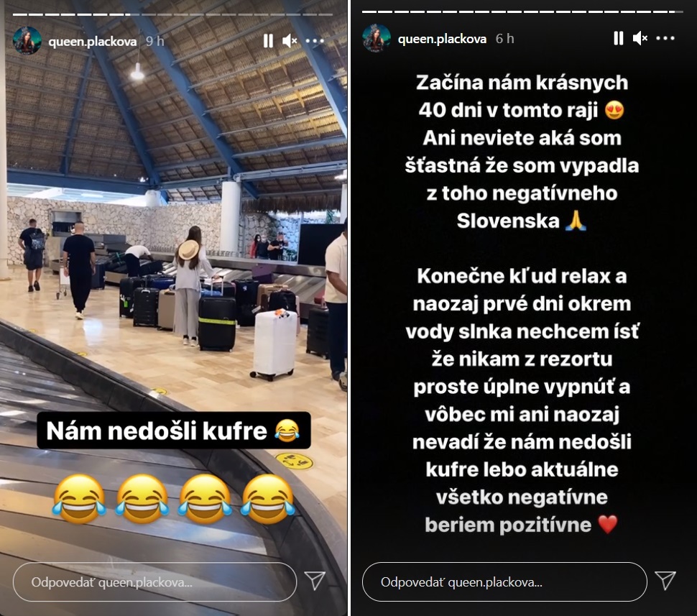
Task: Pause the left story with the baggage carousel
Action: click(268, 42)
